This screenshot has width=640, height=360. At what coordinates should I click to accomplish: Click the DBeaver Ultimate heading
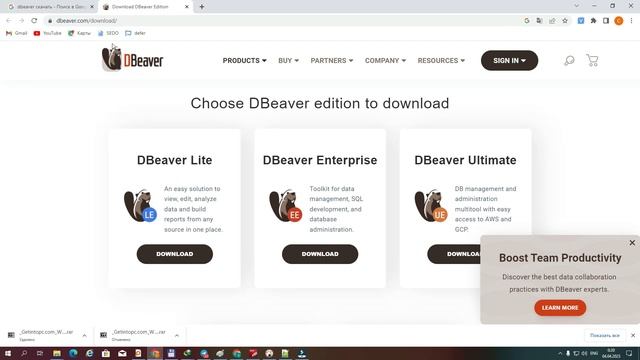[465, 160]
